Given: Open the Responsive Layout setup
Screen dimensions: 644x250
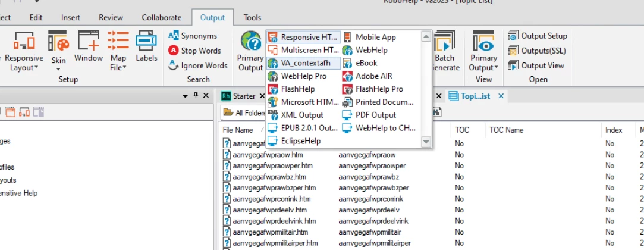Looking at the screenshot, I should (24, 51).
